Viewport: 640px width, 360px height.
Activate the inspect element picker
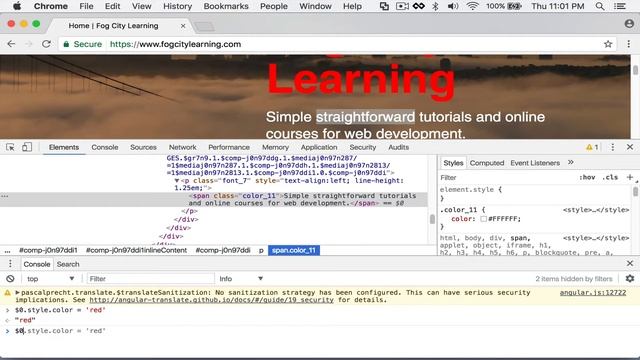pos(10,147)
